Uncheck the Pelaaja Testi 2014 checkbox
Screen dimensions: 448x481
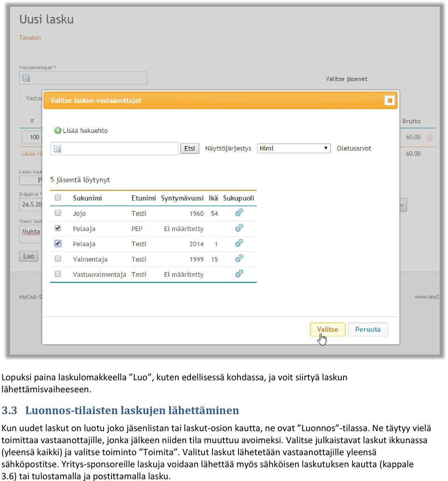coord(58,244)
